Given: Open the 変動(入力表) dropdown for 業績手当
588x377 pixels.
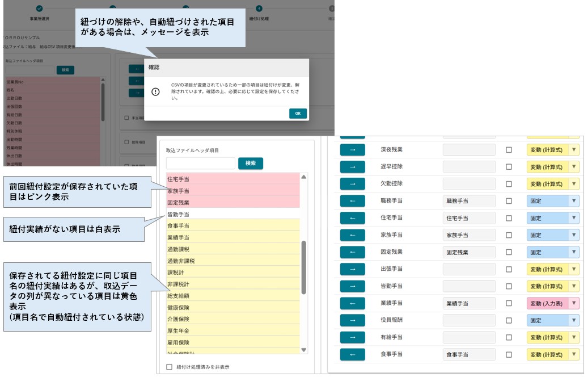Looking at the screenshot, I should click(553, 303).
